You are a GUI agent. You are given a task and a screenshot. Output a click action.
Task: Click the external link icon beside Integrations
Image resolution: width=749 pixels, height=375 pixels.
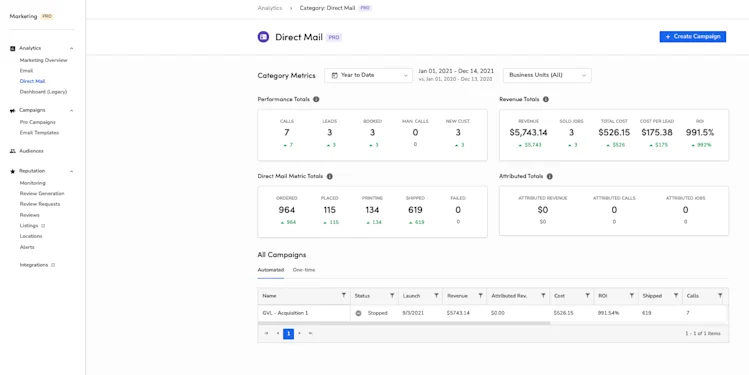pyautogui.click(x=53, y=265)
